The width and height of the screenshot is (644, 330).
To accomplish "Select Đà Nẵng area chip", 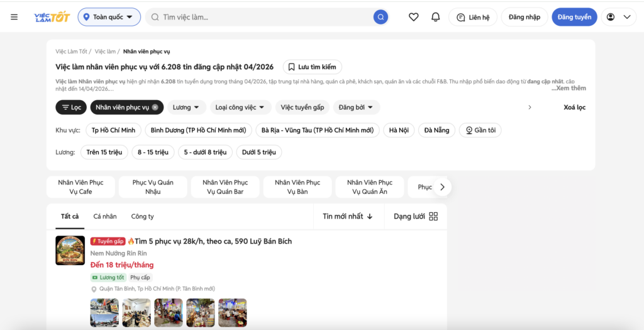I will click(x=436, y=130).
